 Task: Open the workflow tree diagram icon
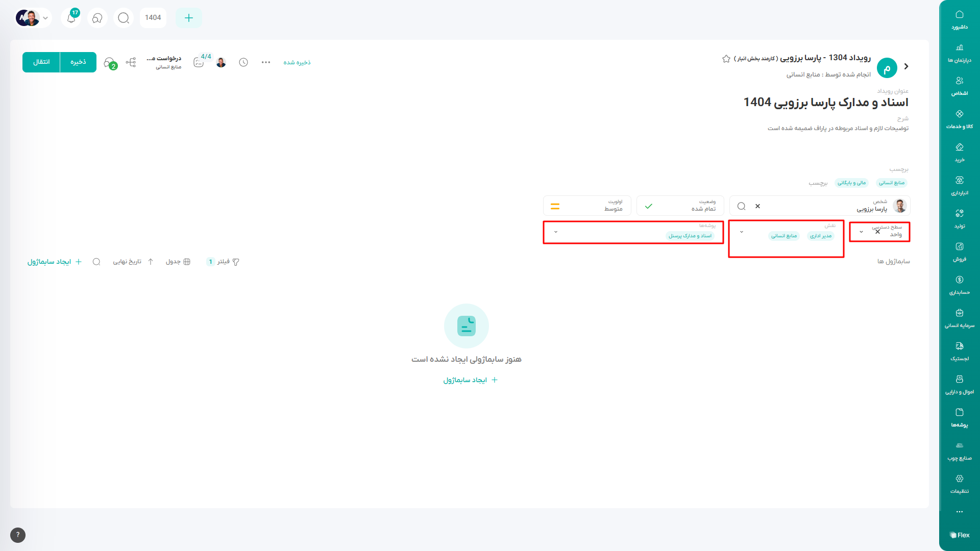(131, 62)
